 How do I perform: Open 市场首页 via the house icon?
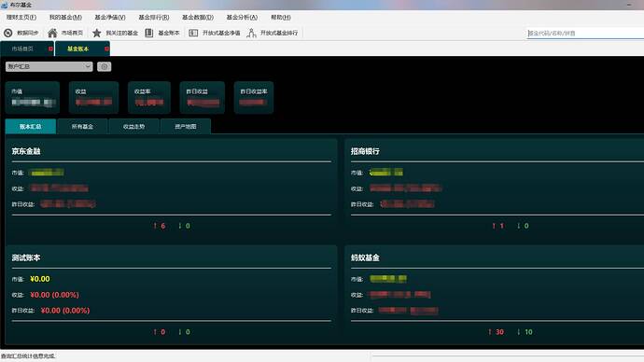click(52, 33)
